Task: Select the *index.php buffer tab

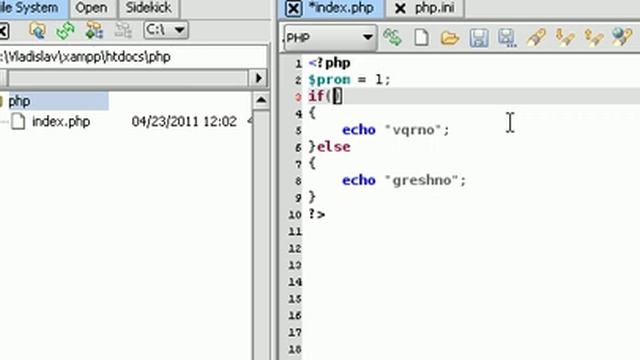Action: tap(341, 8)
